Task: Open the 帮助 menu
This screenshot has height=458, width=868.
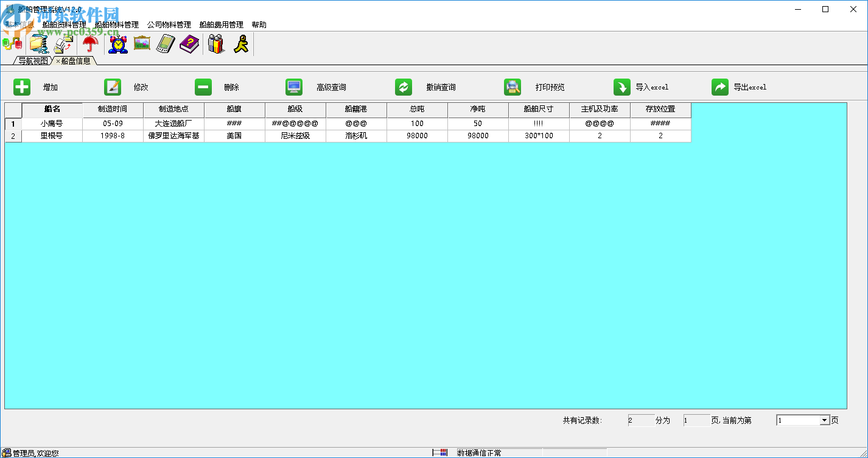Action: tap(259, 25)
